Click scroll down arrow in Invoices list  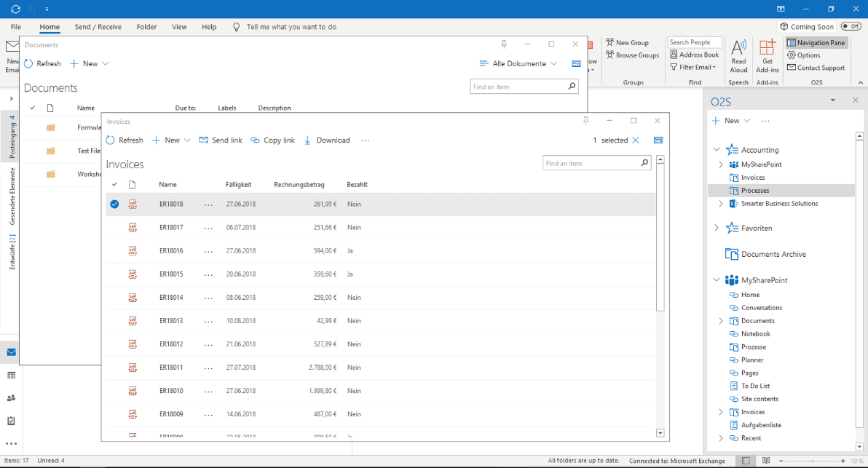click(x=660, y=433)
